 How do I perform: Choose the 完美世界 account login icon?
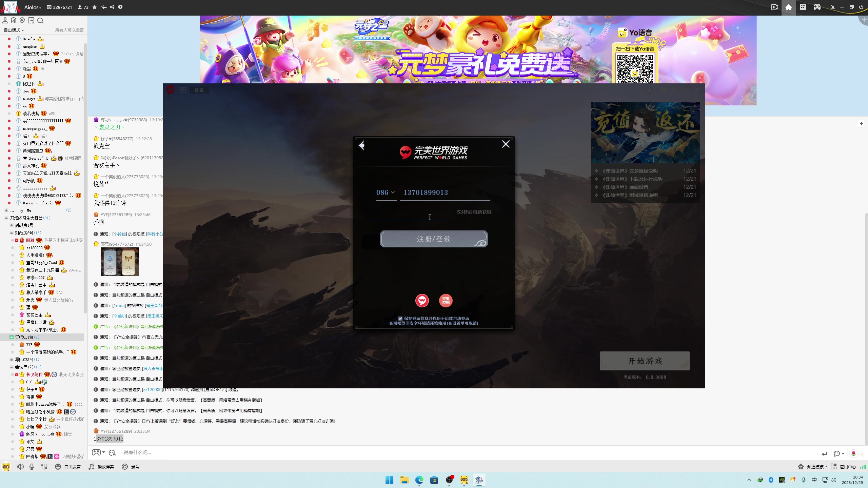coord(446,301)
